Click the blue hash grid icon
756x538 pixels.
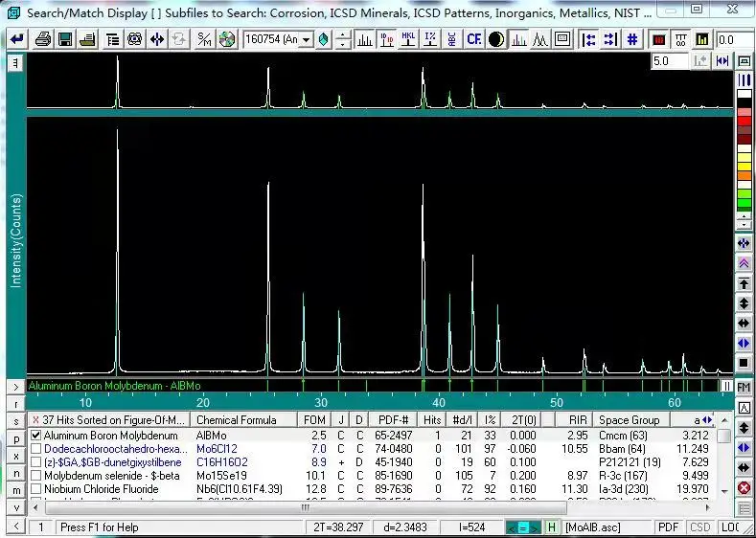click(x=632, y=39)
